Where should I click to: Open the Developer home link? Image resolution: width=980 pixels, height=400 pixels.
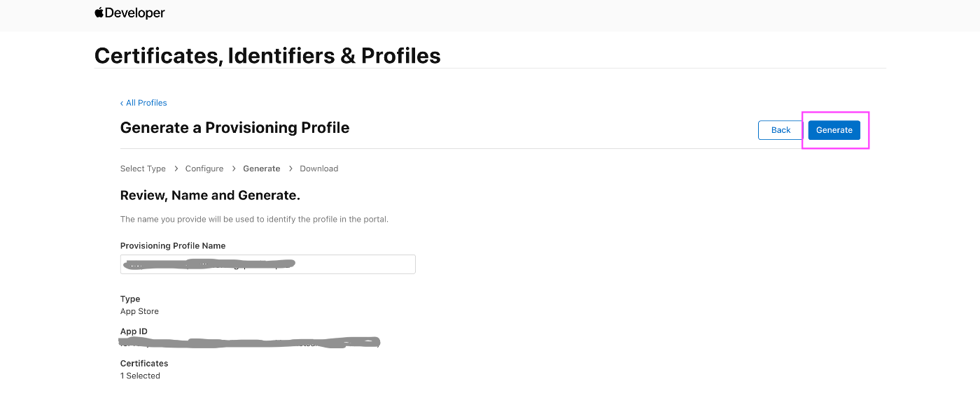point(130,13)
